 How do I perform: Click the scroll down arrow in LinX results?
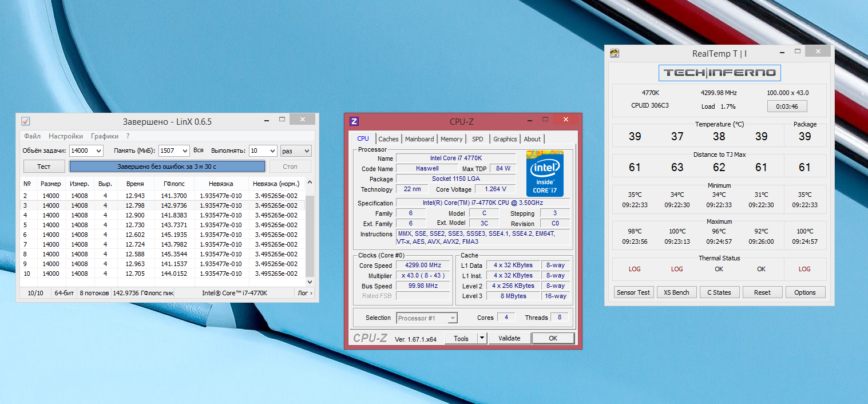click(x=310, y=282)
